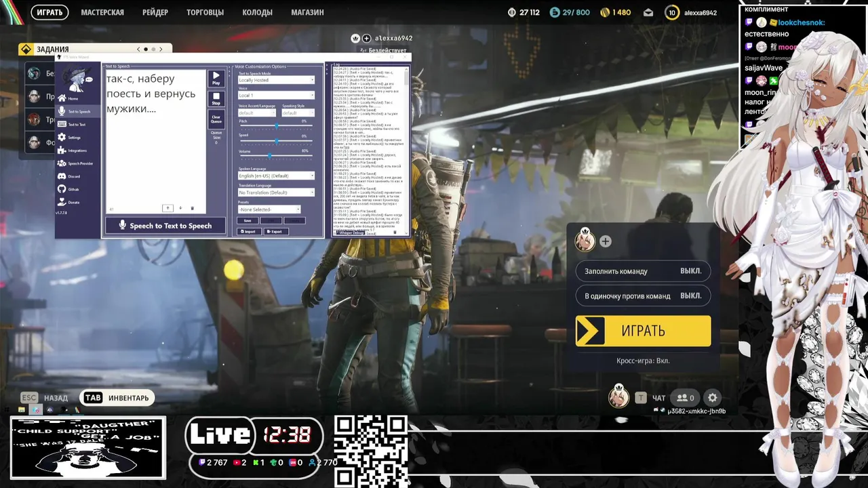
Task: Click the QR code image
Action: point(371,451)
